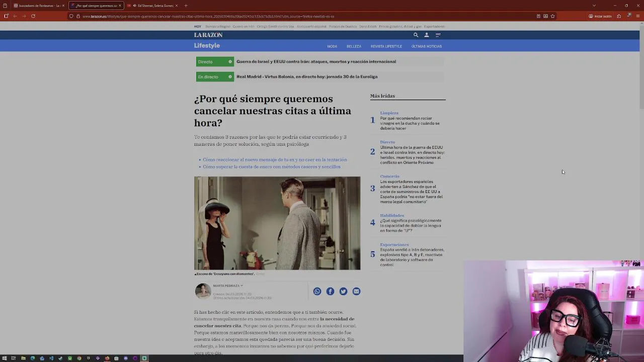The image size is (644, 362).
Task: Share article via WhatsApp icon
Action: tap(317, 291)
